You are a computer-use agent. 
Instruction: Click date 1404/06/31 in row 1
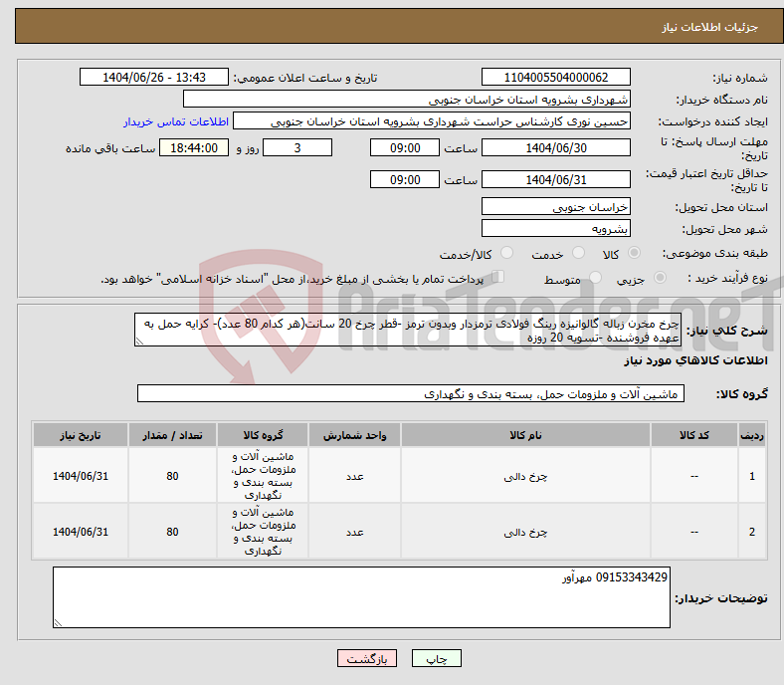coord(81,476)
